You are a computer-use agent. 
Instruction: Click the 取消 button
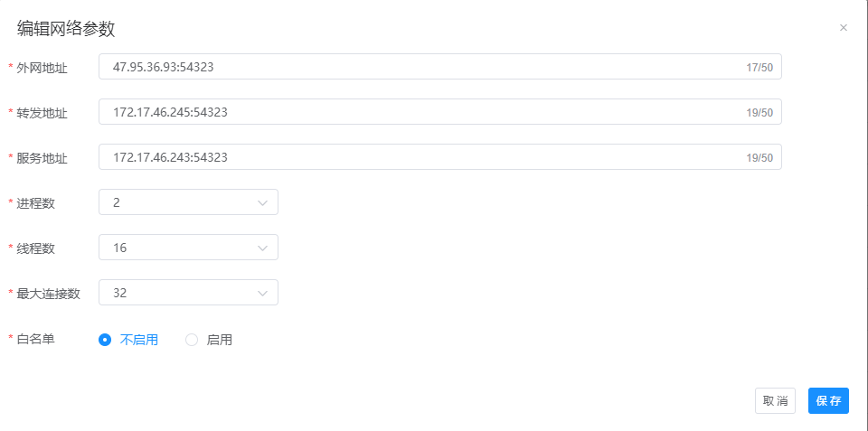click(775, 400)
